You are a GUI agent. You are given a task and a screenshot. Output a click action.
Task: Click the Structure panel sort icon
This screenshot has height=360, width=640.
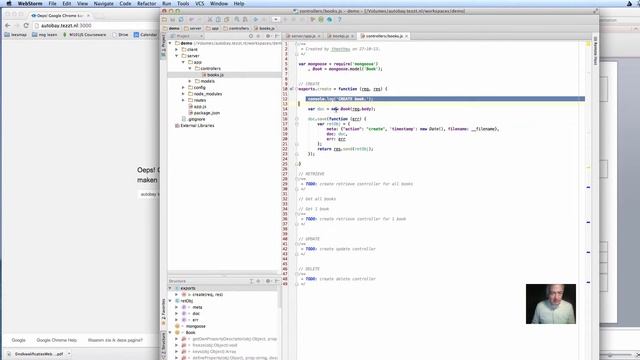[251, 281]
